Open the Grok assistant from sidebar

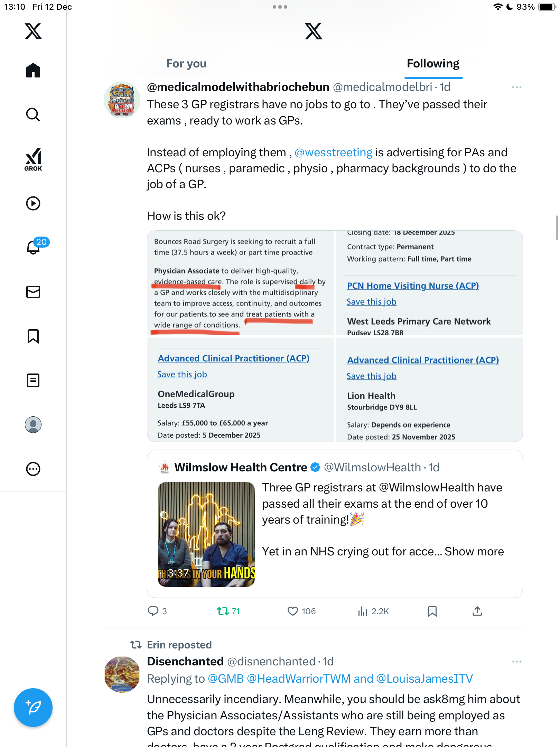point(33,159)
